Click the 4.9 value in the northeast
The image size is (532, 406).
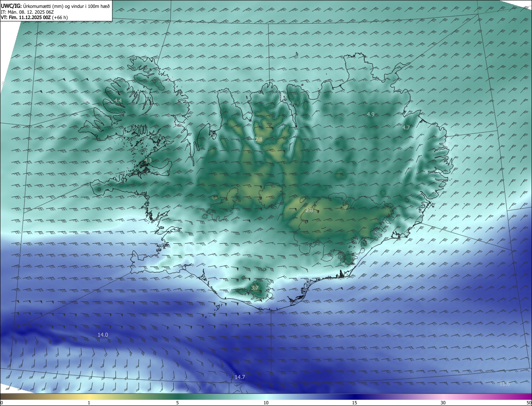point(371,114)
